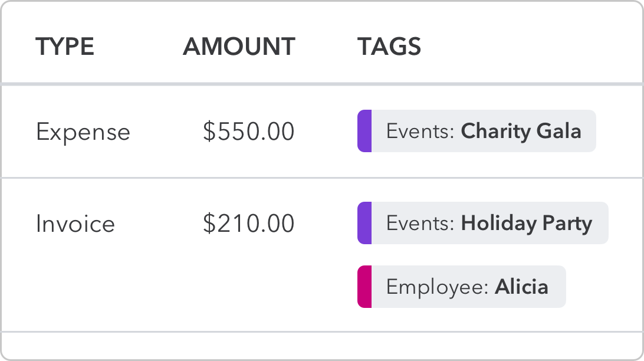
Task: Select the $210.00 amount cell
Action: tap(248, 224)
